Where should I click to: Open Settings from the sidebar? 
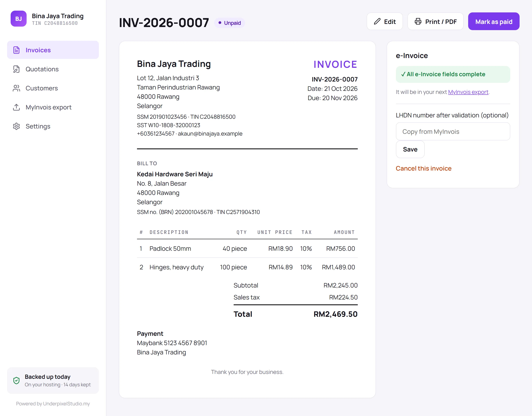(x=53, y=126)
